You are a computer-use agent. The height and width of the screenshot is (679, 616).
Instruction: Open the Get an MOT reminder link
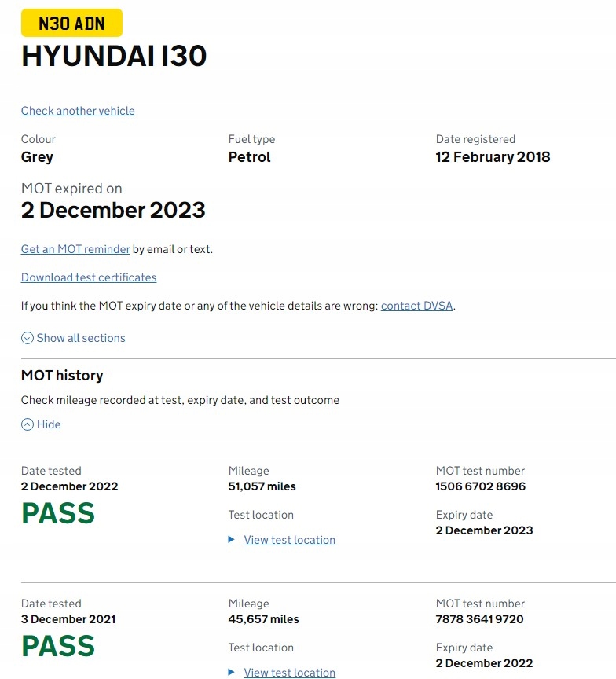(75, 249)
